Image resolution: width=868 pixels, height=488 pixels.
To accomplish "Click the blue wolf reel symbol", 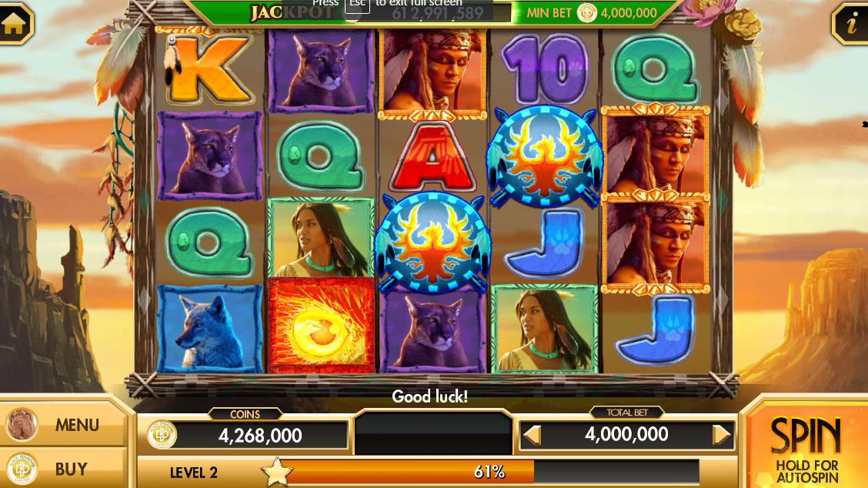I will tap(209, 329).
